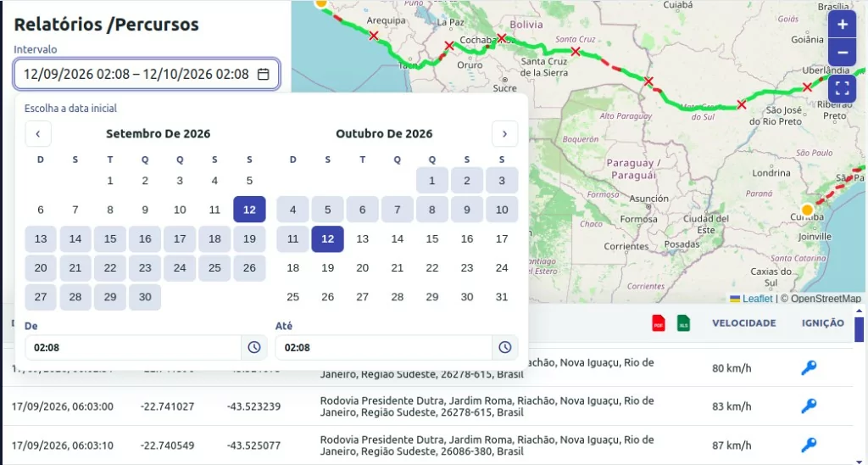The image size is (868, 465).
Task: Click the 83 km/h speed value
Action: click(x=732, y=406)
